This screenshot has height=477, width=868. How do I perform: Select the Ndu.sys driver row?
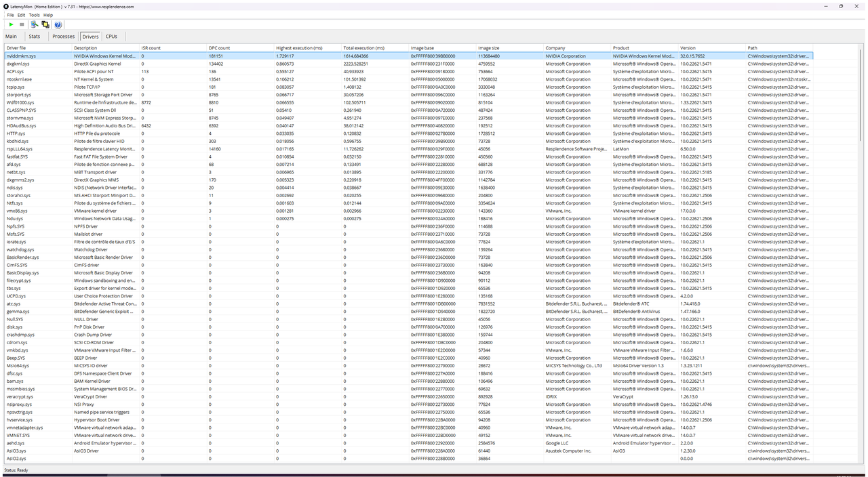click(x=408, y=219)
